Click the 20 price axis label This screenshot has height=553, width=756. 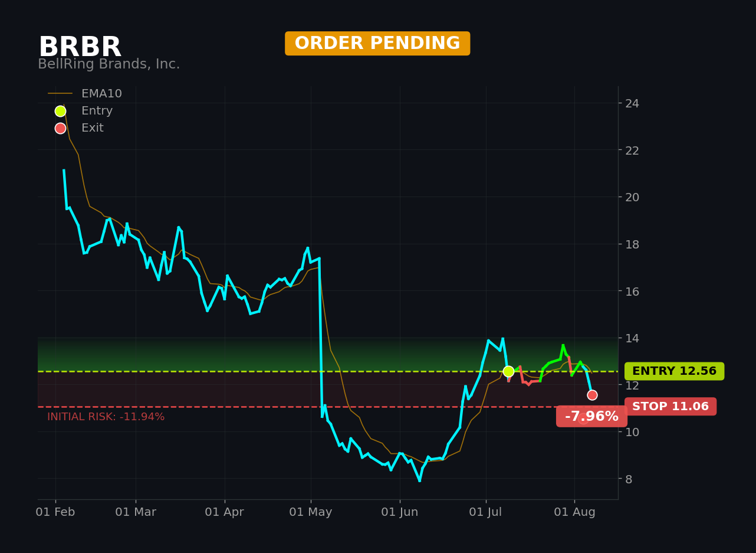click(x=632, y=197)
